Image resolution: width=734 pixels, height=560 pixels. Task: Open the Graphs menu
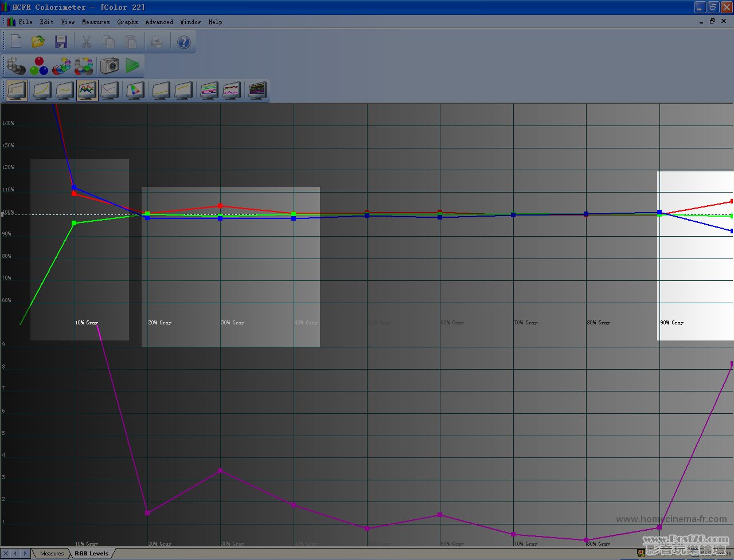tap(127, 22)
